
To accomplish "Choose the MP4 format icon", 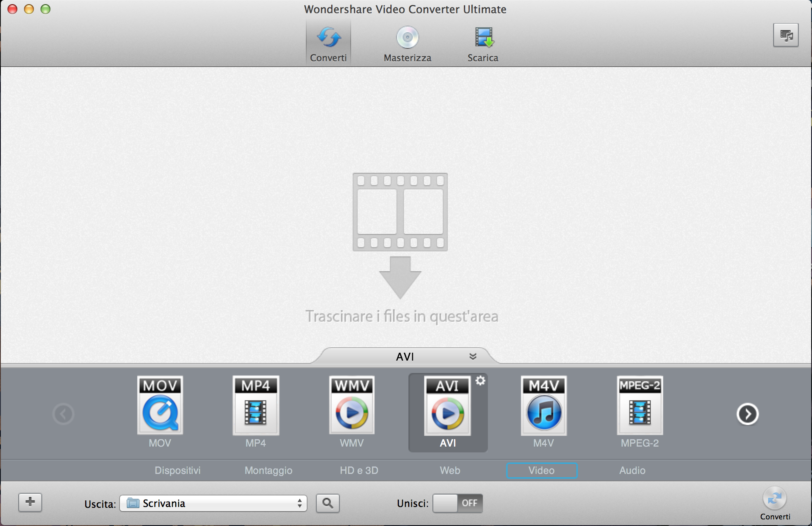I will (256, 406).
